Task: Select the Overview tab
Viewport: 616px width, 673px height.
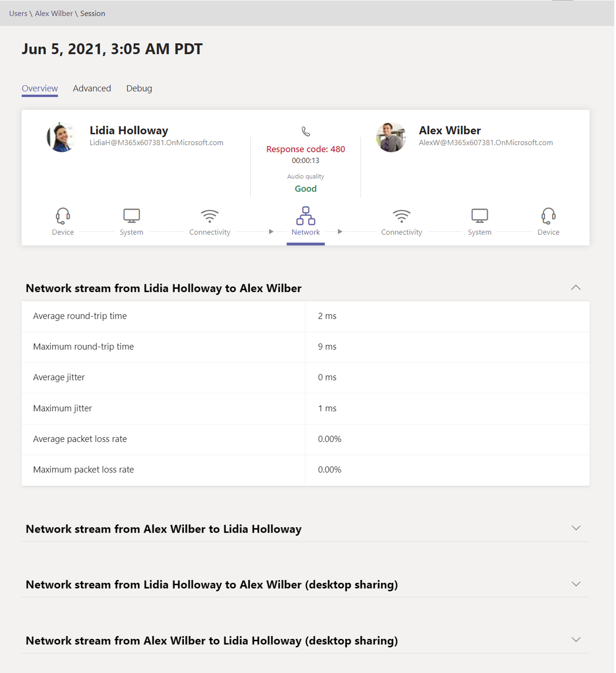Action: pos(39,88)
